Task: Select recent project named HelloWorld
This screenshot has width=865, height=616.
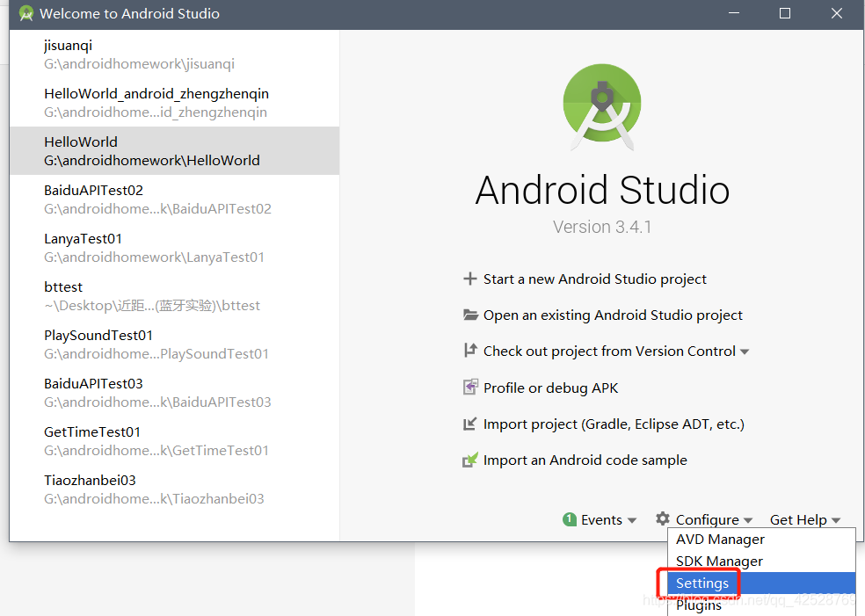Action: [174, 150]
